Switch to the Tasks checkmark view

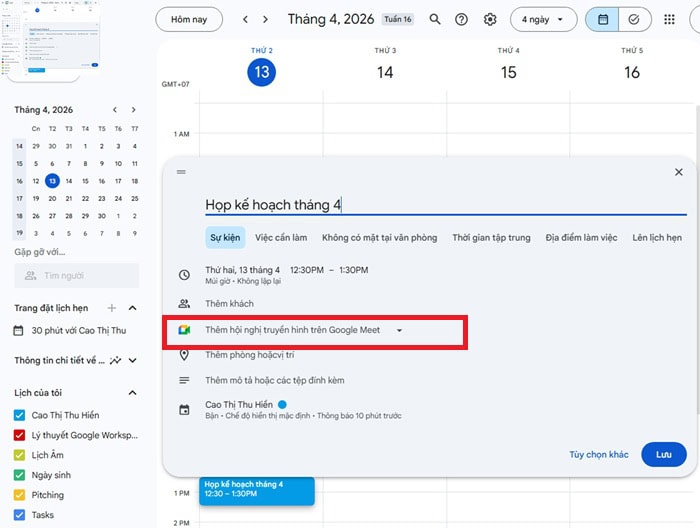tap(633, 19)
